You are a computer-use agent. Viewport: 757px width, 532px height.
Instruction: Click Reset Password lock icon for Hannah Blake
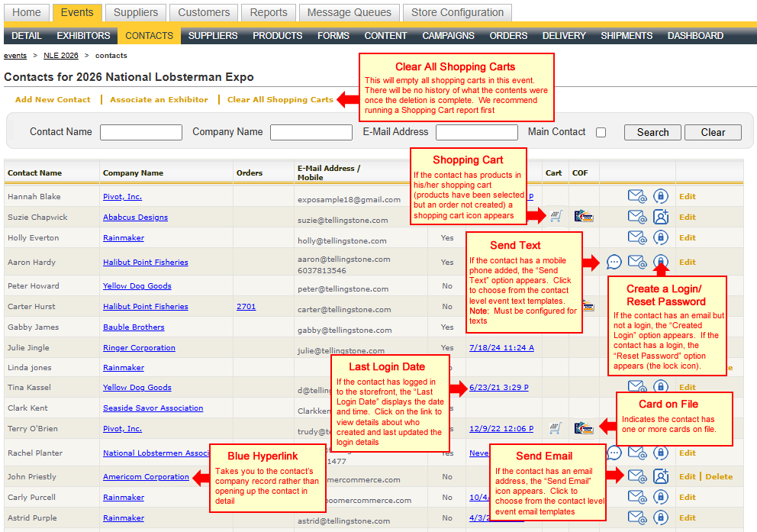click(x=661, y=196)
